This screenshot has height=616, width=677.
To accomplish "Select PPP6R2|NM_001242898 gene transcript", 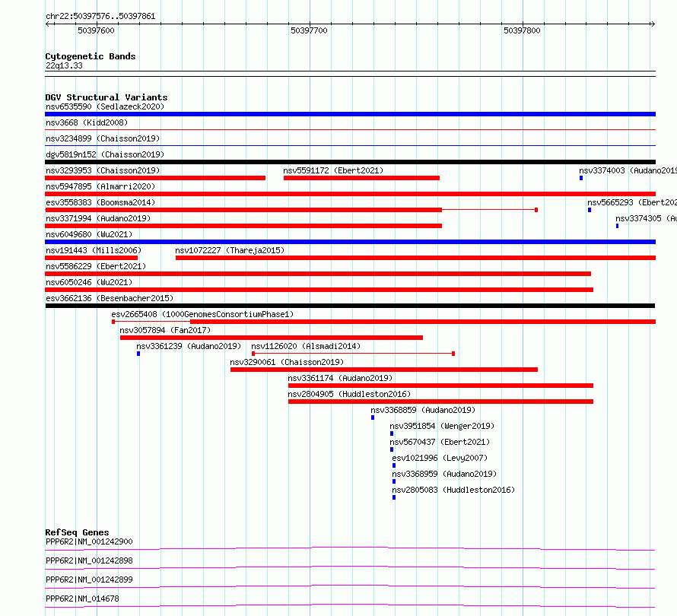I will pos(89,560).
